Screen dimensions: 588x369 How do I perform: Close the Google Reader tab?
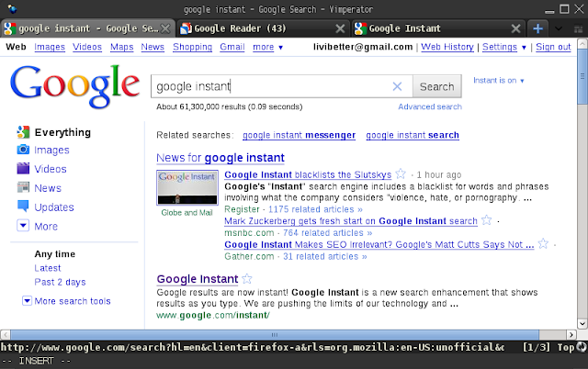(340, 28)
